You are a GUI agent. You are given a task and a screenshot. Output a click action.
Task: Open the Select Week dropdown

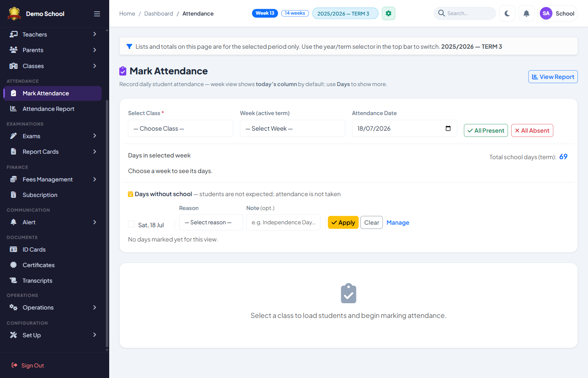(x=292, y=129)
